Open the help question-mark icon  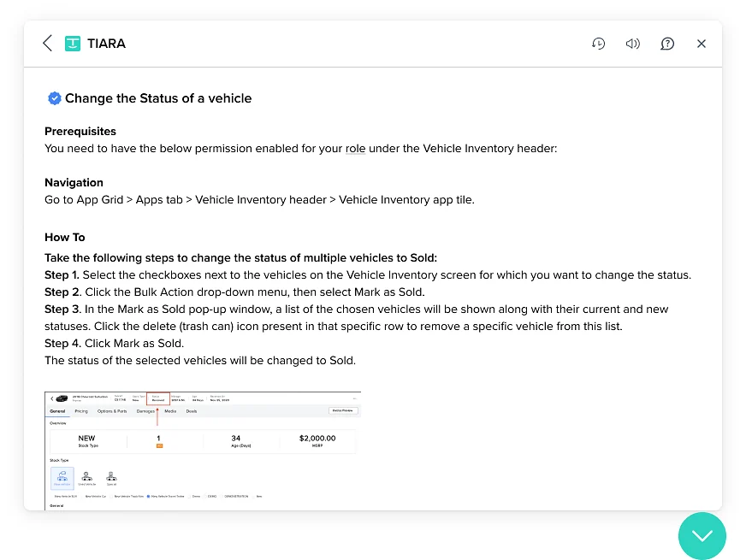pyautogui.click(x=667, y=44)
